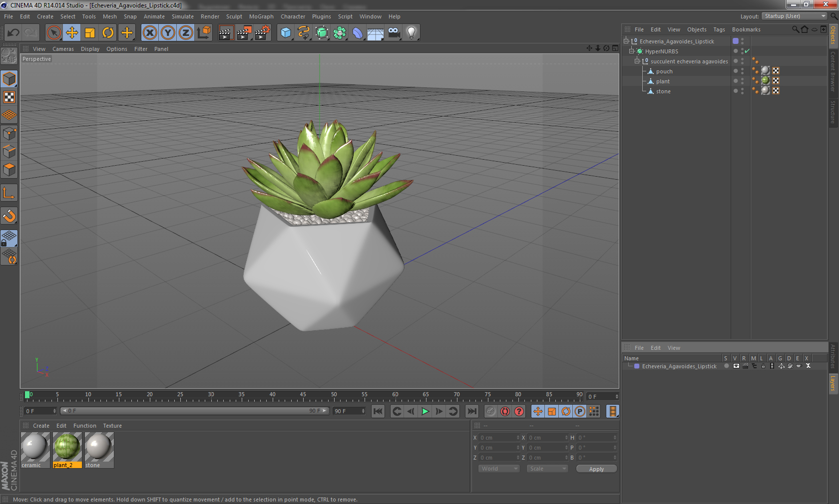Viewport: 839px width, 504px height.
Task: Open the Plugins menu
Action: point(322,16)
